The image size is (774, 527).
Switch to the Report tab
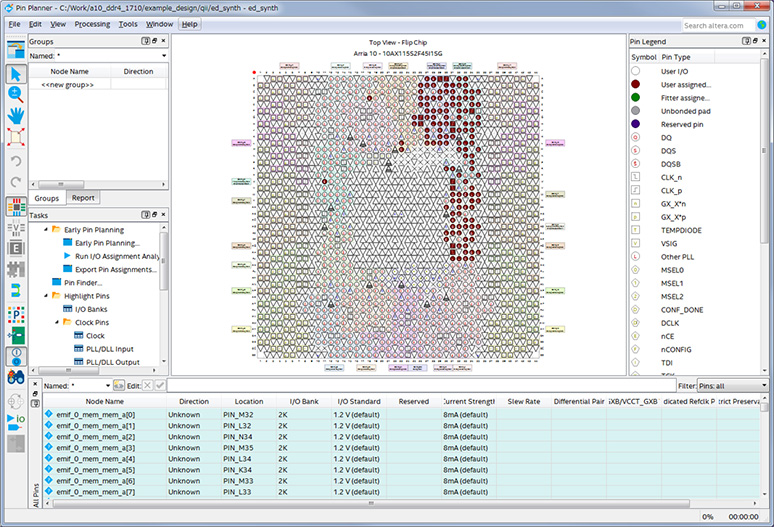coord(82,198)
